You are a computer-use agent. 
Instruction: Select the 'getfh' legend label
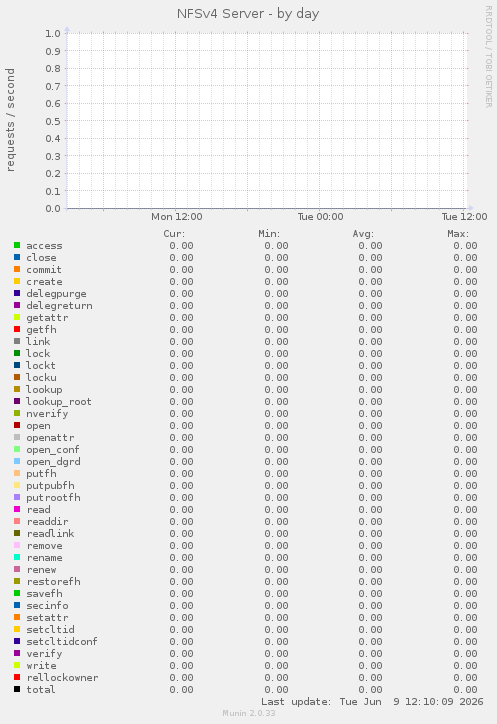[41, 330]
